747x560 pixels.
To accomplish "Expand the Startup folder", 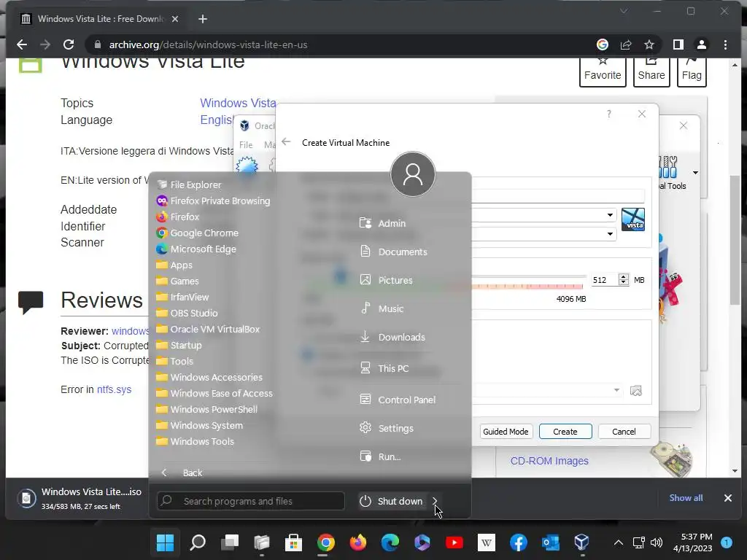I will tap(179, 345).
